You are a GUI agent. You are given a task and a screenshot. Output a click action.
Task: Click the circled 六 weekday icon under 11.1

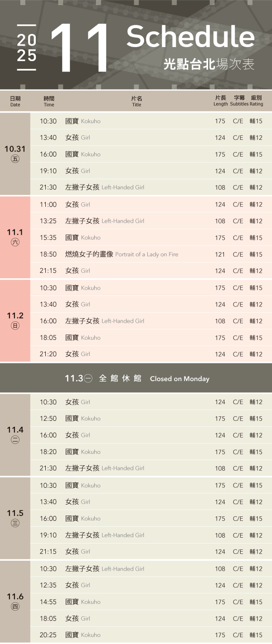pyautogui.click(x=15, y=242)
